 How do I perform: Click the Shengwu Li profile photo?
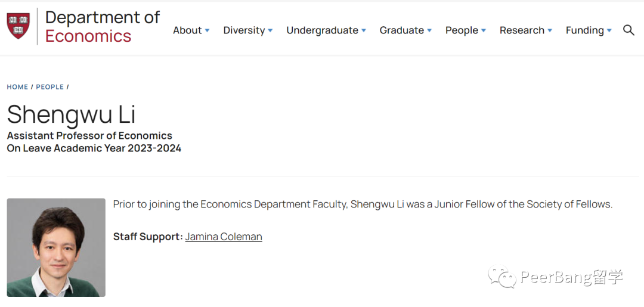pos(56,247)
